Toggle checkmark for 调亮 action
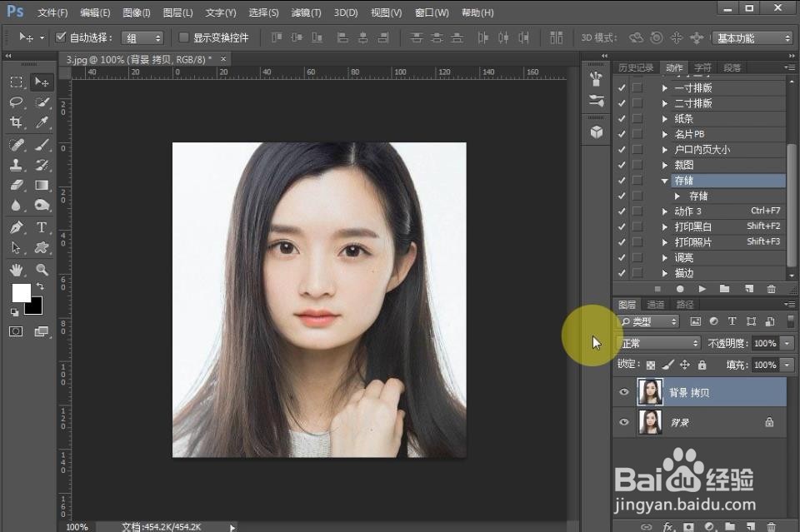This screenshot has height=532, width=800. pos(622,257)
